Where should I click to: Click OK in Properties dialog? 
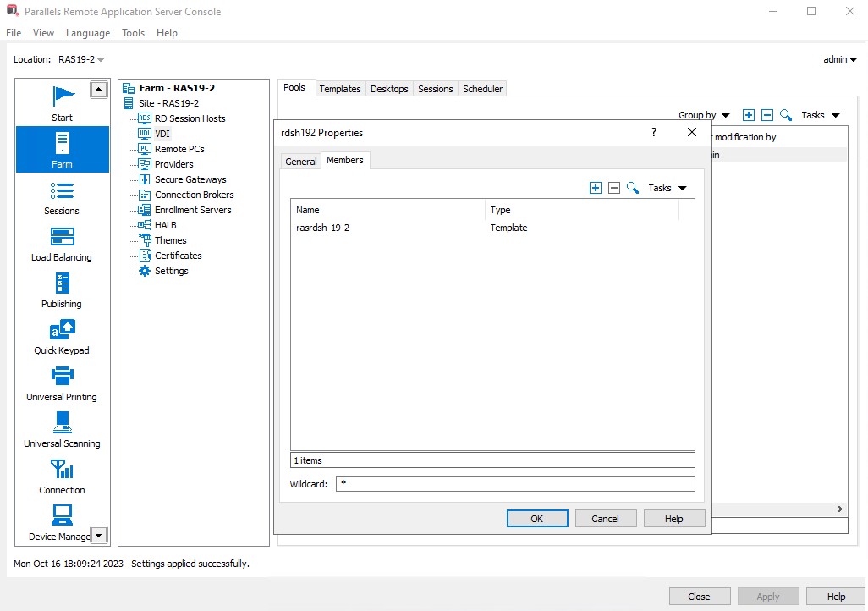tap(537, 519)
